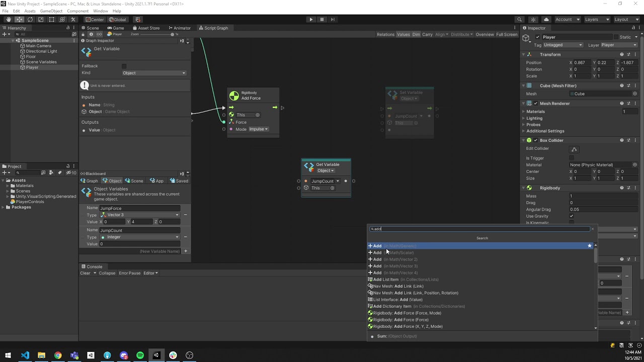Click the Edit Collider icon button
This screenshot has height=362, width=644.
tap(574, 149)
